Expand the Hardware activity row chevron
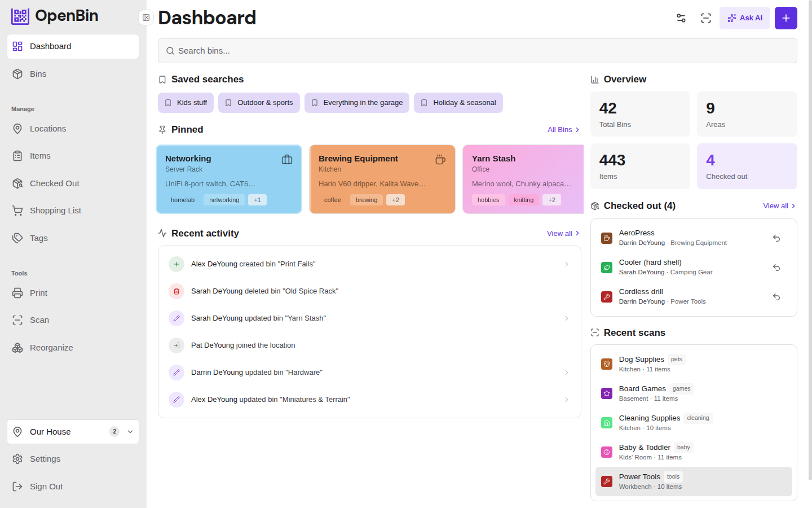Image resolution: width=812 pixels, height=508 pixels. point(567,373)
